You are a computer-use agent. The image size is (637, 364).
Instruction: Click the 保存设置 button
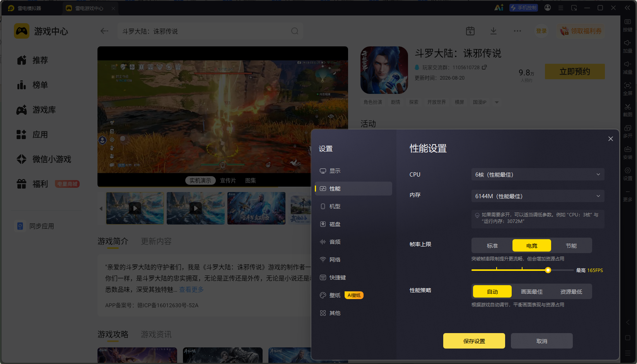tap(474, 341)
